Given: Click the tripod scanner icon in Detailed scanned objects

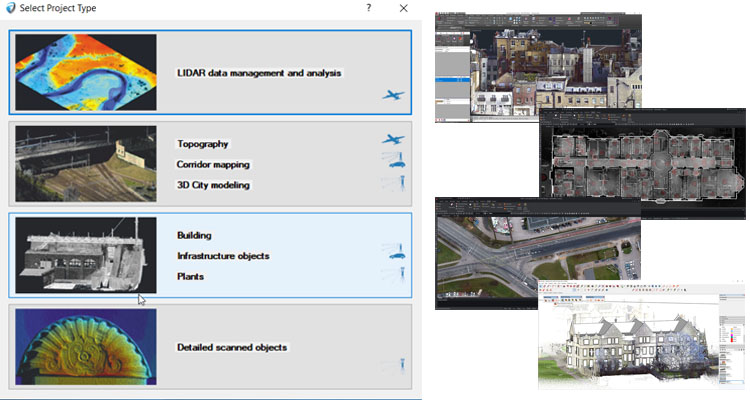Looking at the screenshot, I should pos(398,366).
